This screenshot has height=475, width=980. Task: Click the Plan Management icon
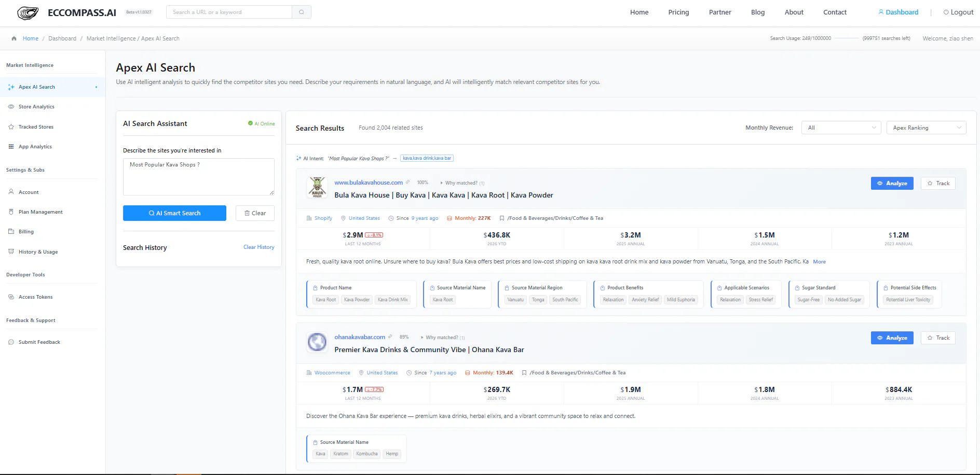pyautogui.click(x=11, y=212)
